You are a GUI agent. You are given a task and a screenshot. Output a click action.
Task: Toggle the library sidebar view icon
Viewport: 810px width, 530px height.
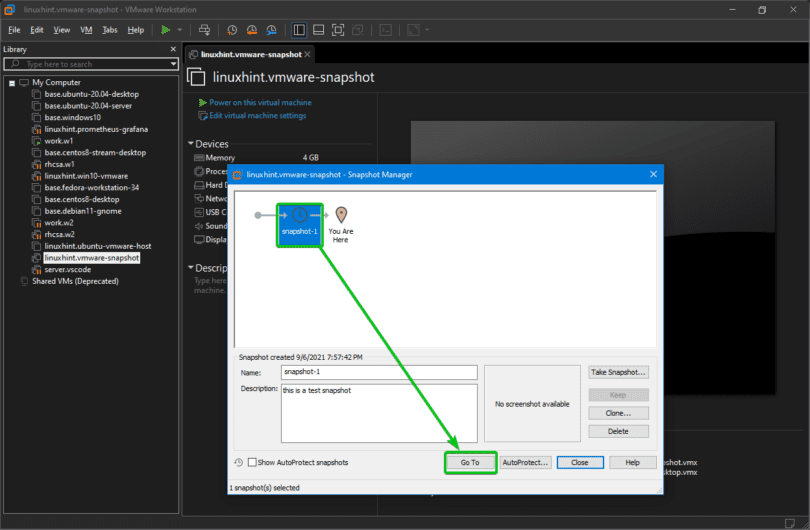pos(299,30)
